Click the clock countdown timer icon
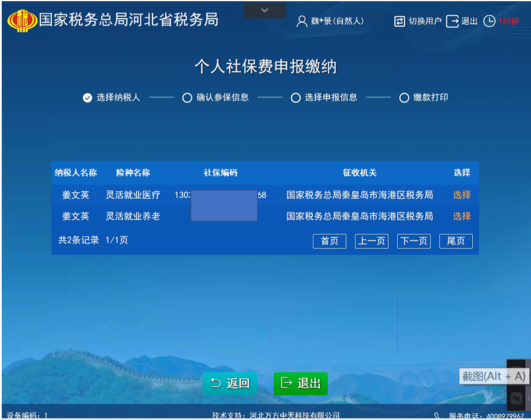 [x=489, y=21]
